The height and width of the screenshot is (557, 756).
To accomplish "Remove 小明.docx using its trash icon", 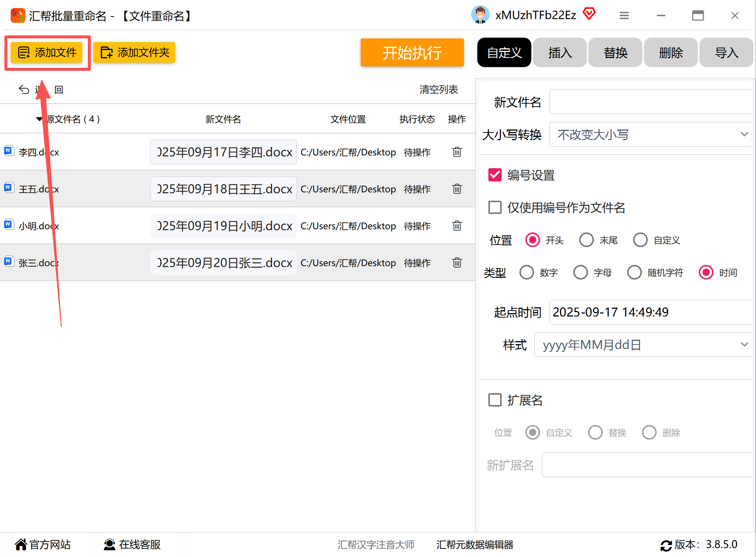I will pyautogui.click(x=457, y=226).
